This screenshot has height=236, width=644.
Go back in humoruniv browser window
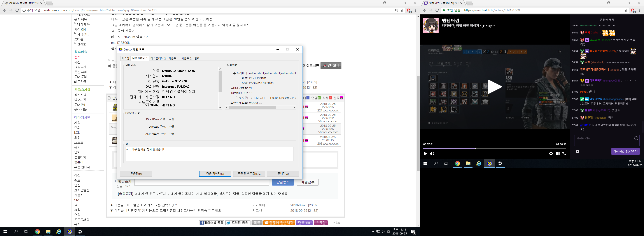[5, 10]
